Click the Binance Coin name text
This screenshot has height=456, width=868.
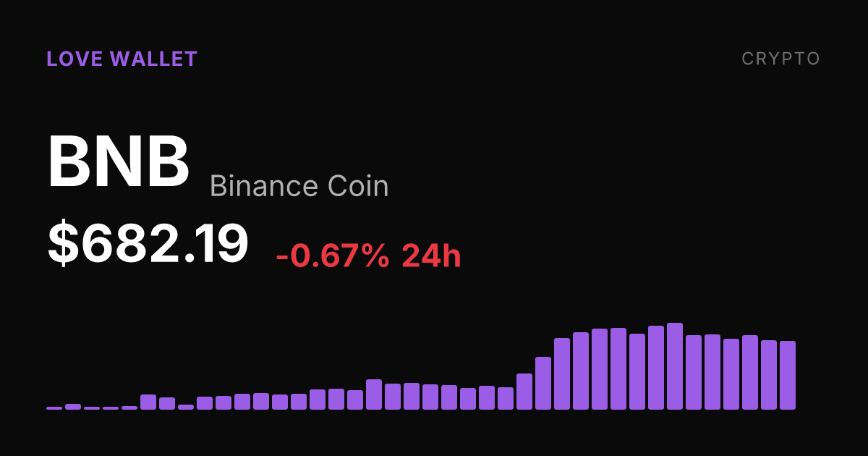point(299,187)
